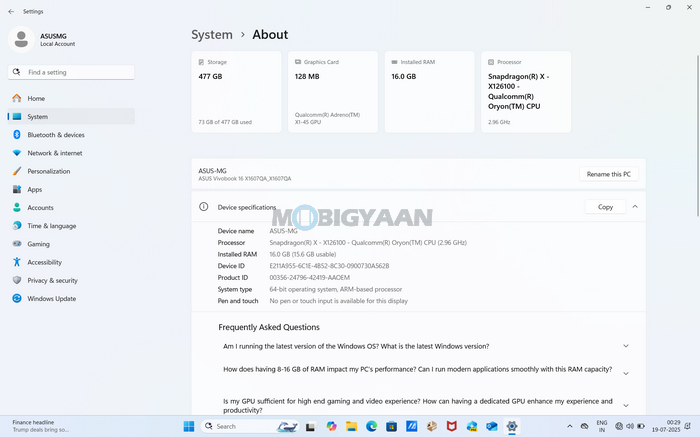
Task: Open Home in the sidebar
Action: tap(71, 98)
